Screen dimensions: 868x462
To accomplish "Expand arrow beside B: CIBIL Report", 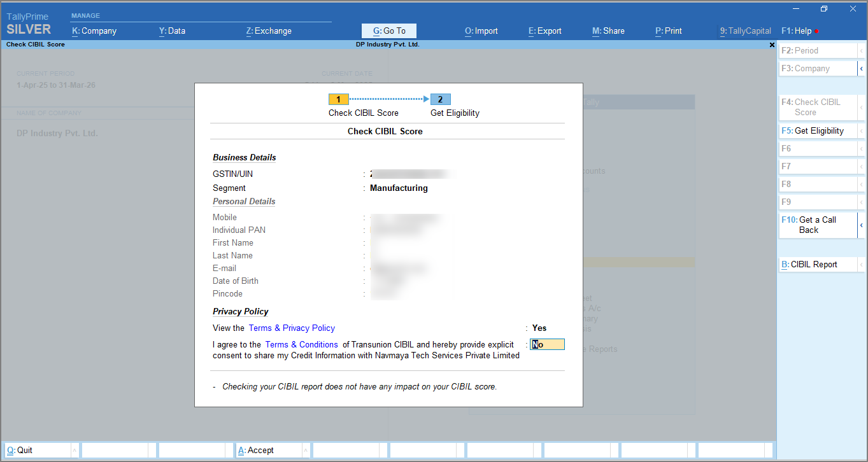I will click(x=862, y=264).
